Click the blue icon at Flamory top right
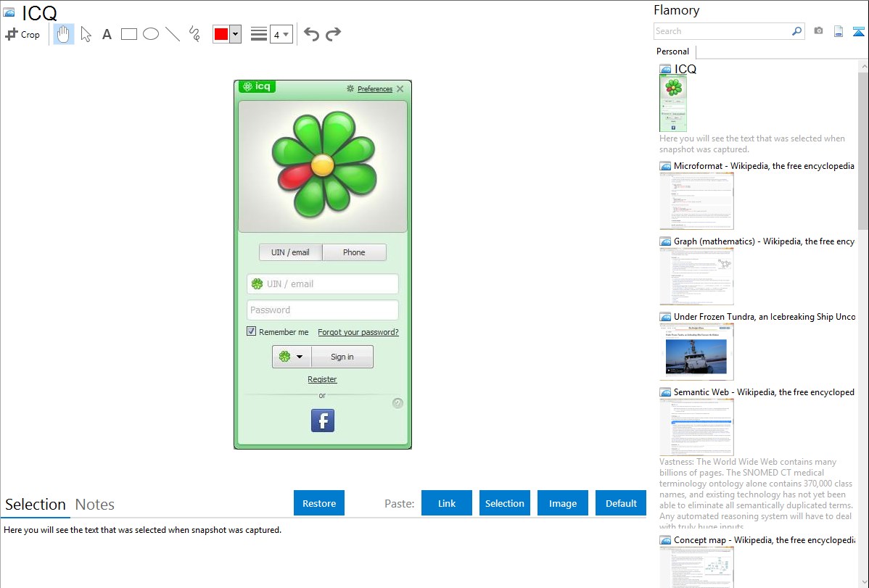 tap(858, 31)
